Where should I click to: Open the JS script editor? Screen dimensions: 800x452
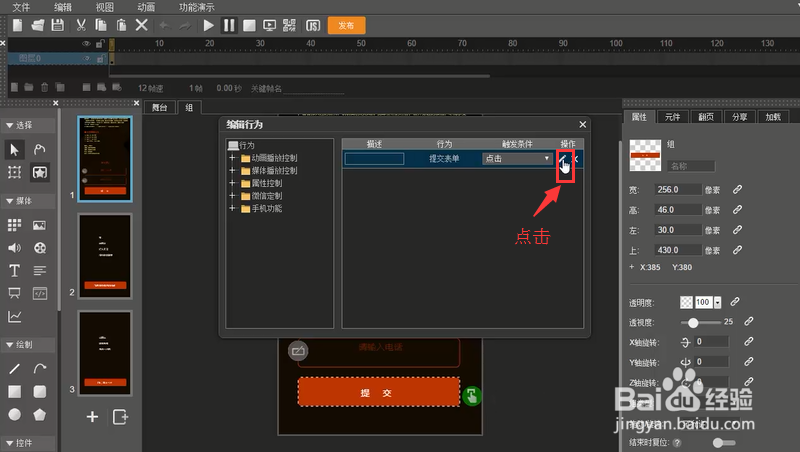click(x=313, y=26)
